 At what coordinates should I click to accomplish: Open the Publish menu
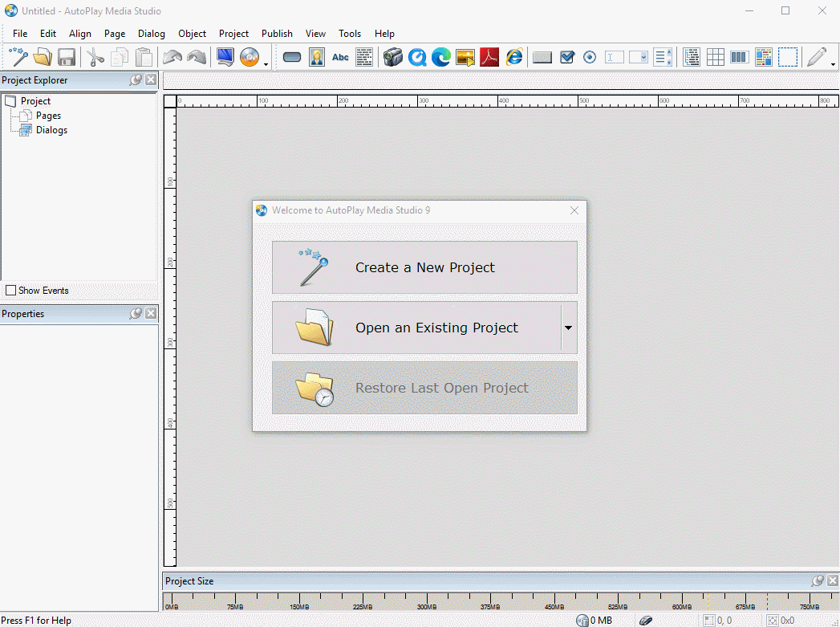(277, 34)
